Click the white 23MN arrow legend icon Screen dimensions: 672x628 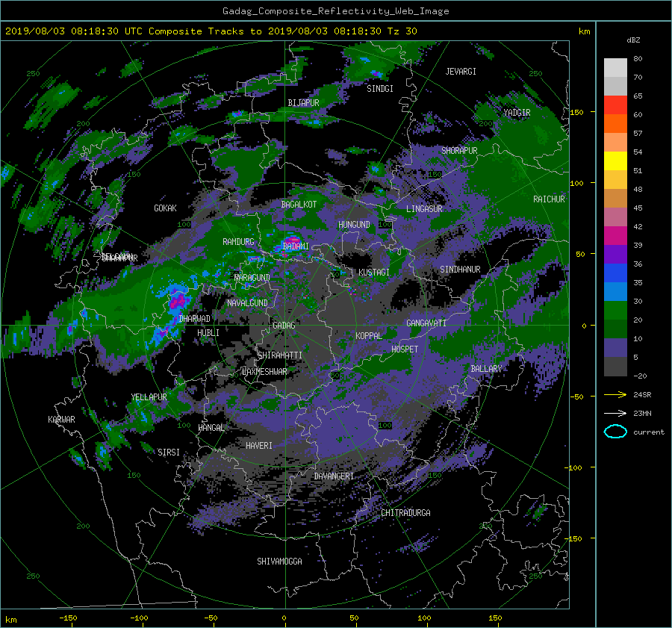615,413
